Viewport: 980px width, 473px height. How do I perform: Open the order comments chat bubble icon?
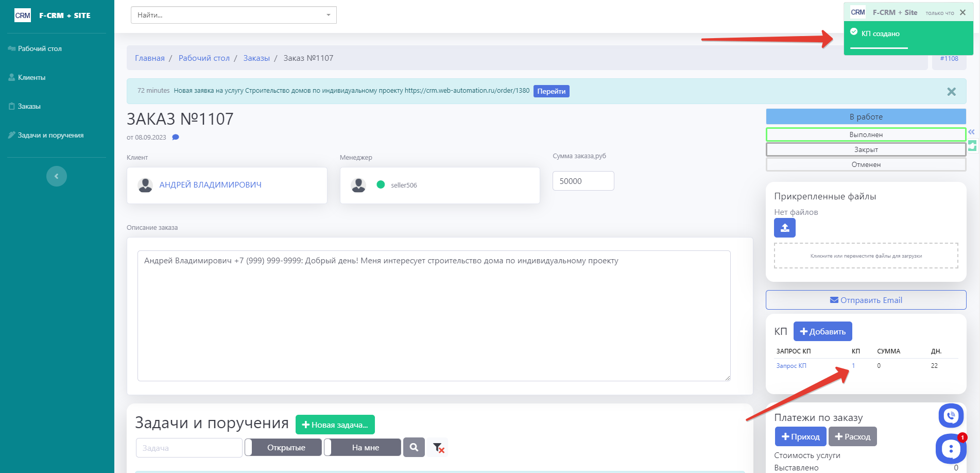coord(176,137)
